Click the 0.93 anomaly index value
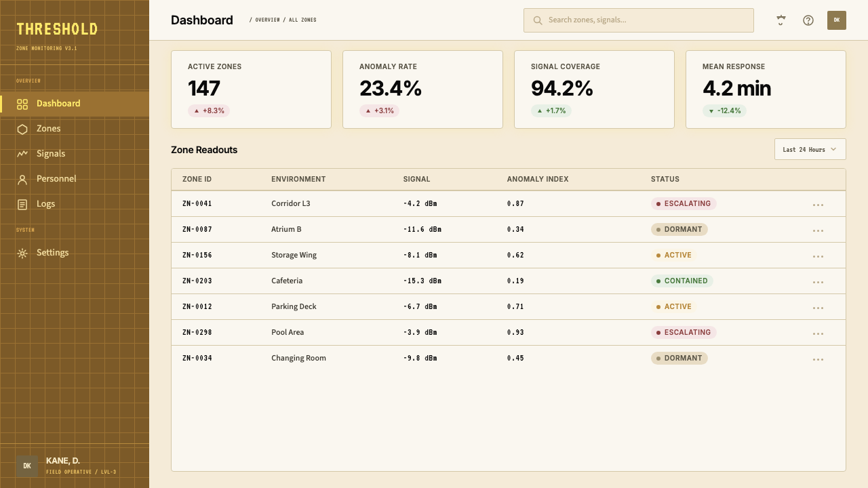Screen dimensions: 868x488 click(515, 333)
